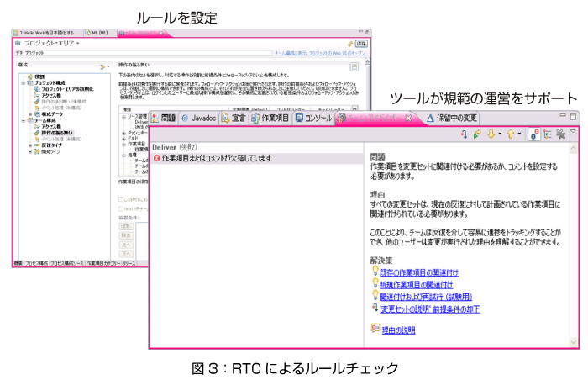This screenshot has width=588, height=385.
Task: Open link '変更セットの説明' 前提条件の却下
Action: pos(430,309)
